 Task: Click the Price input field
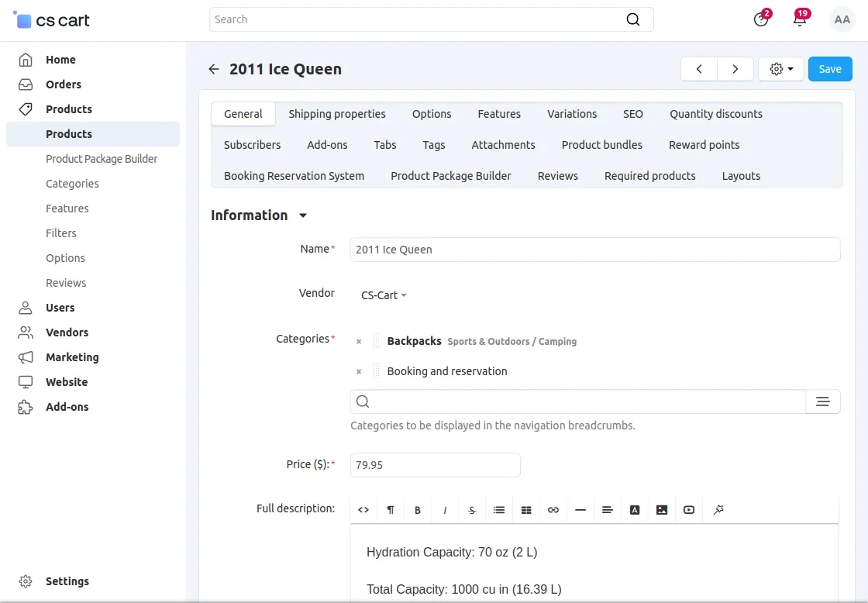[435, 465]
